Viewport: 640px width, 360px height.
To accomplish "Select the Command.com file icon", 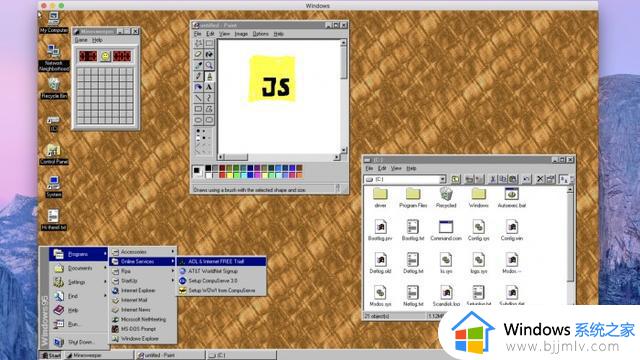I will tap(446, 231).
